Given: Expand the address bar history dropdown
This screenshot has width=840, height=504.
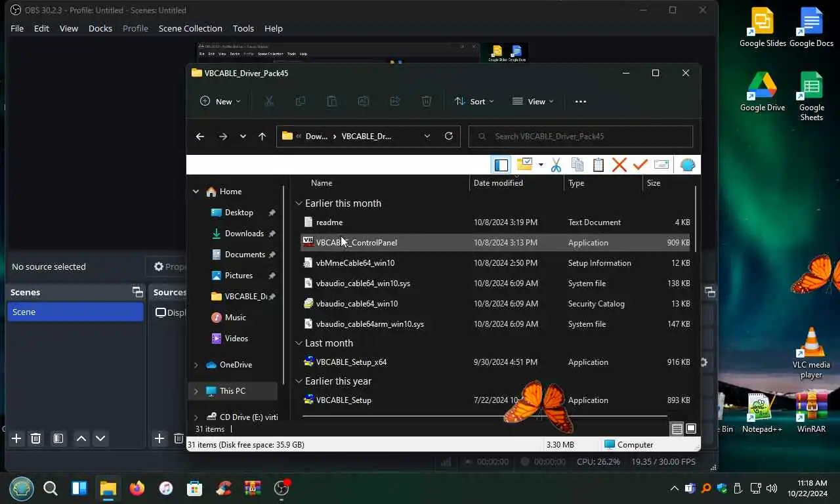Looking at the screenshot, I should tap(427, 136).
